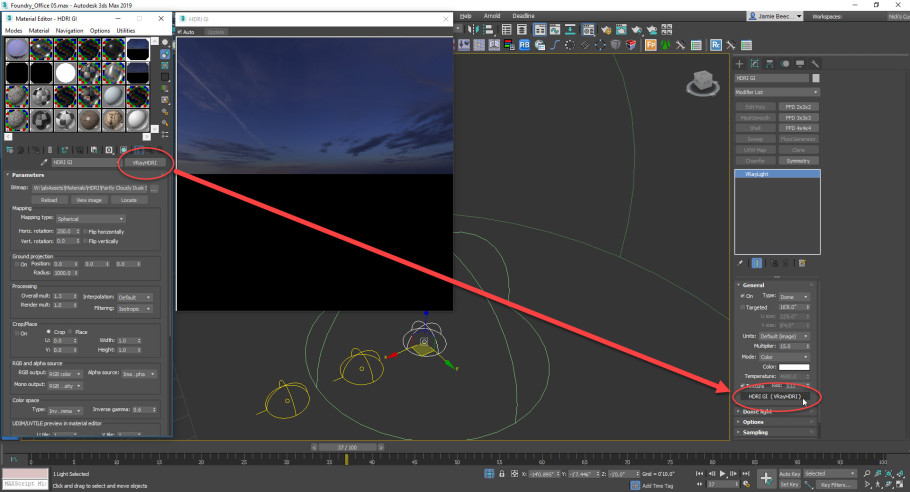The image size is (910, 492).
Task: Open the Modifier List dropdown
Action: [777, 92]
